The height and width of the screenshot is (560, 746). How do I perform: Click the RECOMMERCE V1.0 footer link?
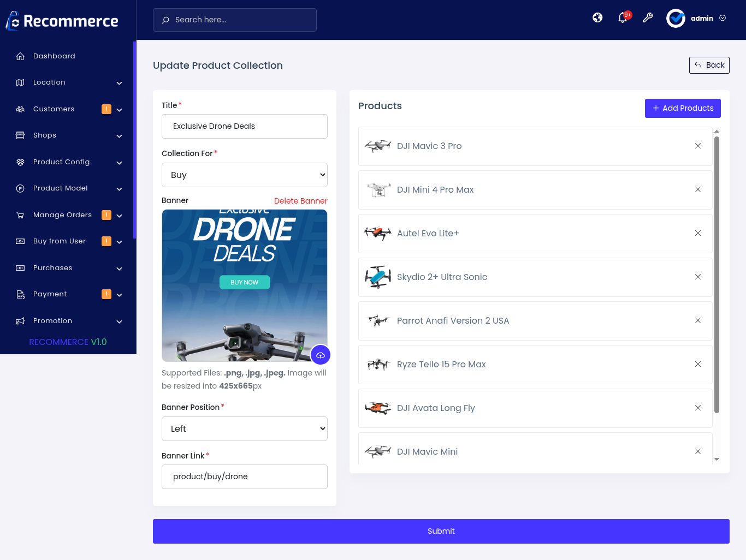point(68,342)
